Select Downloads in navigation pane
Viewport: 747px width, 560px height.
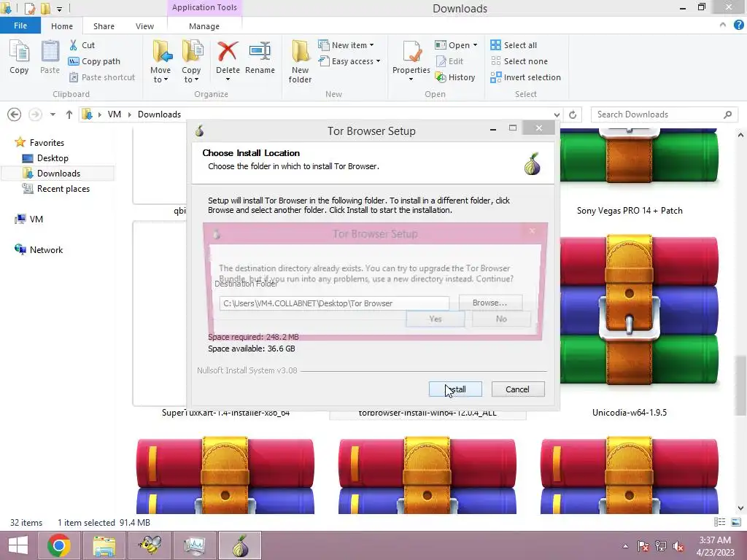pyautogui.click(x=58, y=174)
